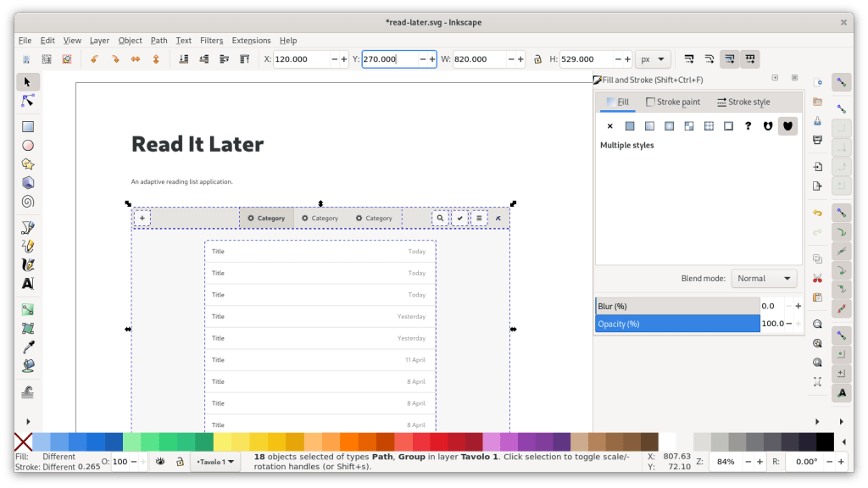Activate the Text tool
This screenshot has width=868, height=488.
pyautogui.click(x=27, y=284)
